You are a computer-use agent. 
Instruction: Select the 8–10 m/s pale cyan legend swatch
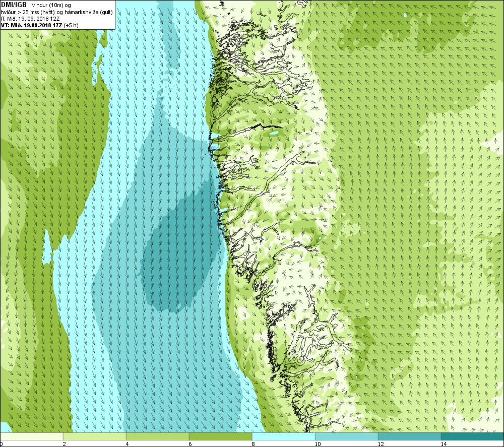(x=283, y=436)
